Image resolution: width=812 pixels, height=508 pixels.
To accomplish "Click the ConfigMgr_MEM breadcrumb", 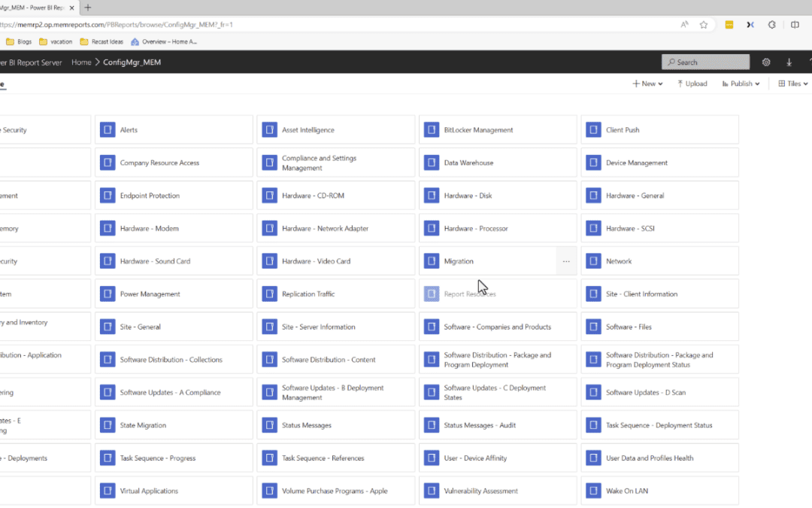I will 132,62.
